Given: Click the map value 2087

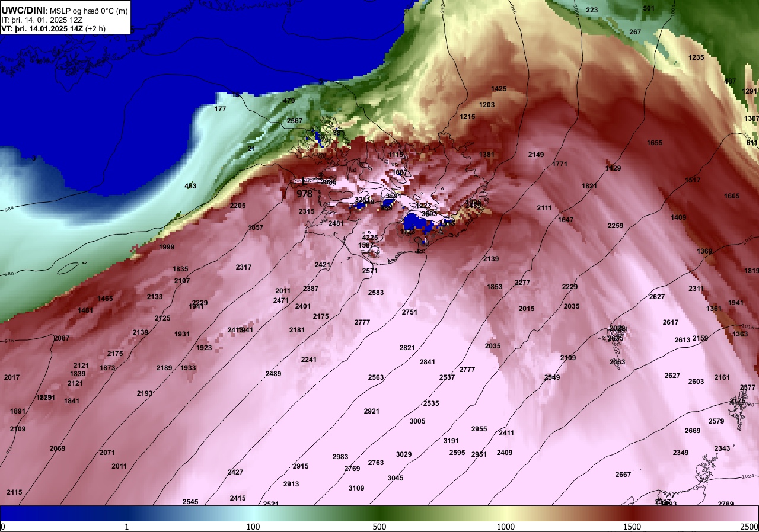Looking at the screenshot, I should click(x=62, y=338).
